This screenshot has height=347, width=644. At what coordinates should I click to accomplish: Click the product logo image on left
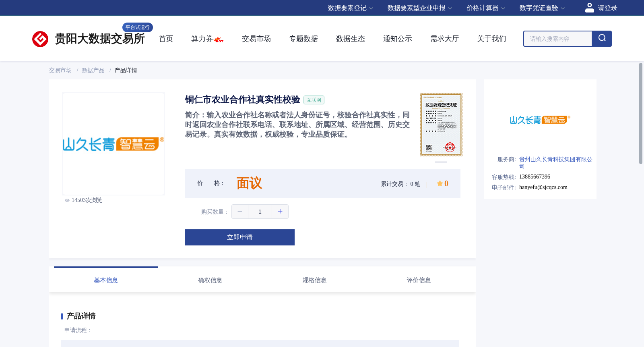point(114,144)
